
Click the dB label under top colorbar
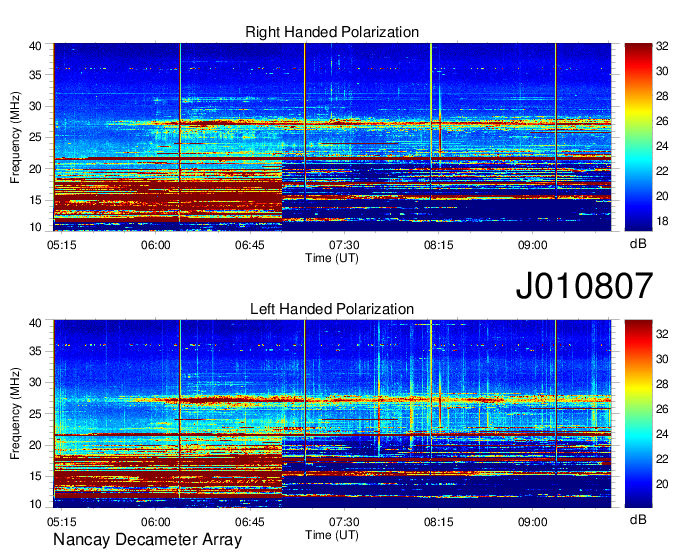(638, 244)
